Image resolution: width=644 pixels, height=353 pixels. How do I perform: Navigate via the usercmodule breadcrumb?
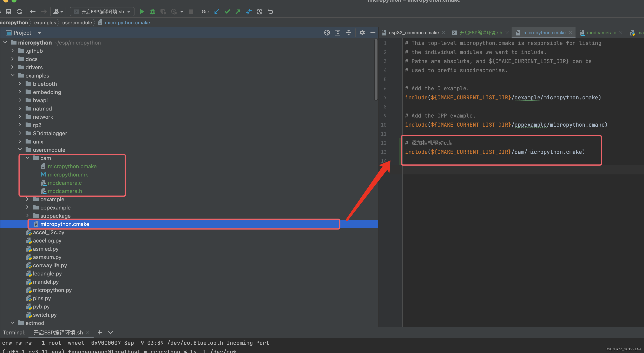pyautogui.click(x=77, y=22)
